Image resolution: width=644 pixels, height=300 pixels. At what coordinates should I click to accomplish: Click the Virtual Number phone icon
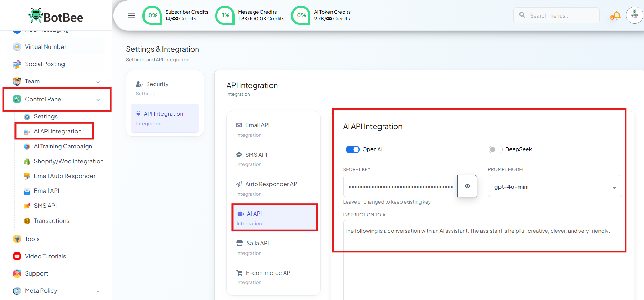click(x=17, y=47)
